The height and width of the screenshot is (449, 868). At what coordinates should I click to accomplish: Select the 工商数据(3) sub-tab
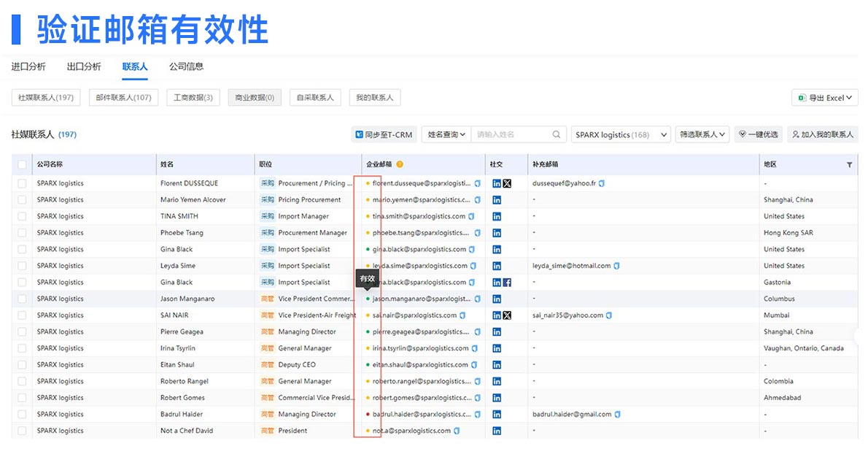[193, 98]
